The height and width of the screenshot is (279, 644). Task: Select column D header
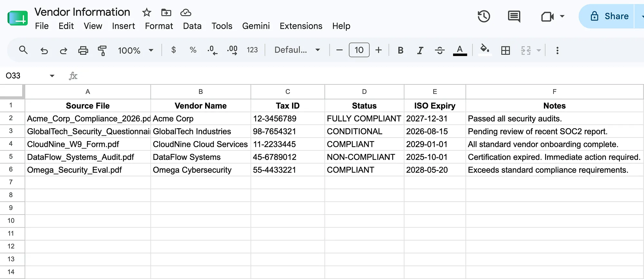click(x=364, y=92)
